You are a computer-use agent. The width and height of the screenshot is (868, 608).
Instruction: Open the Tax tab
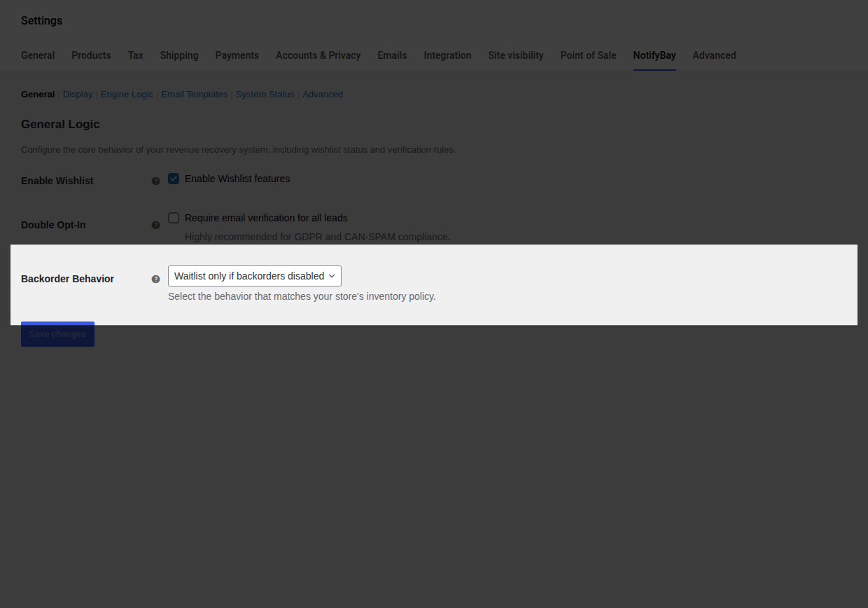tap(136, 55)
